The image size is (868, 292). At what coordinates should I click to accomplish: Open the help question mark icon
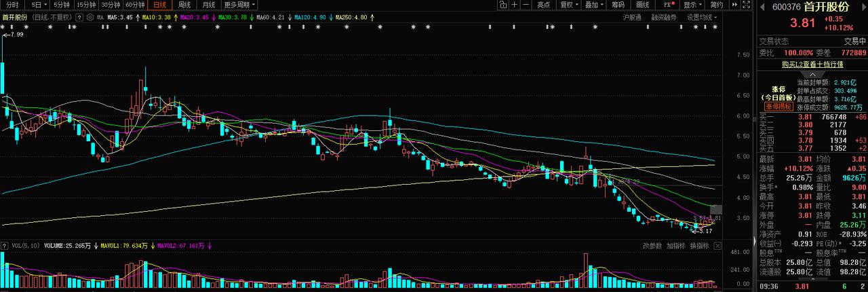(x=79, y=17)
